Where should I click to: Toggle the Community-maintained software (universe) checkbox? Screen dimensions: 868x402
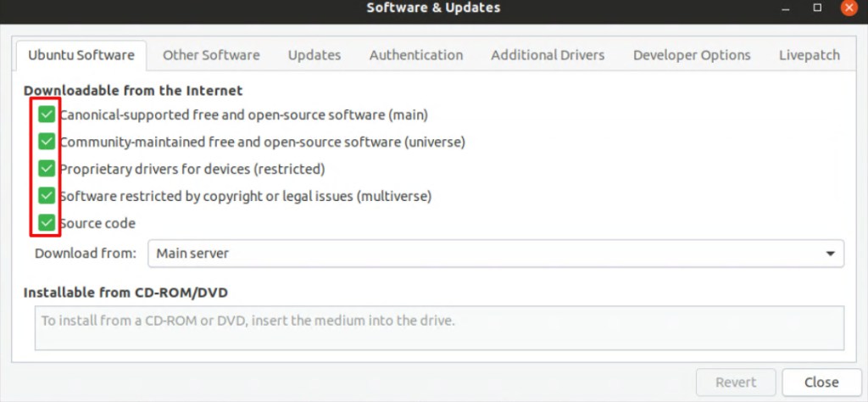coord(47,142)
